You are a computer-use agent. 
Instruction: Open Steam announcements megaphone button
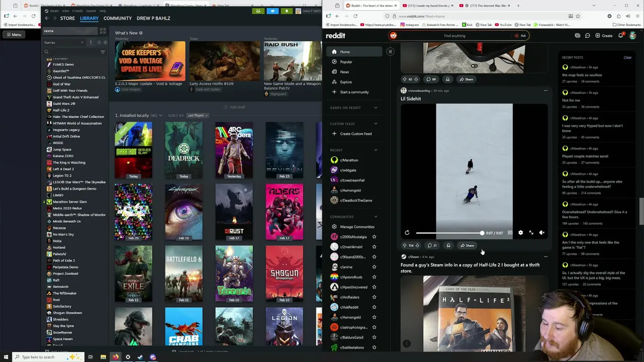272,11
